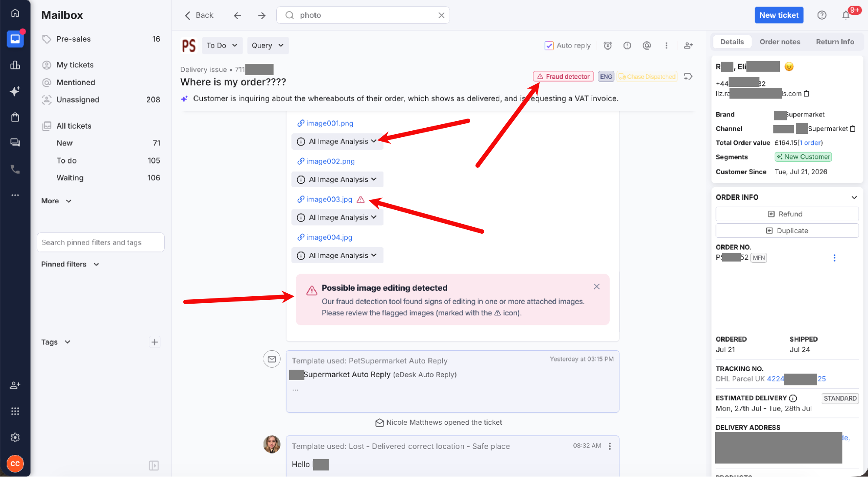This screenshot has width=868, height=477.
Task: Dismiss the Possible image editing detected alert
Action: (x=596, y=287)
